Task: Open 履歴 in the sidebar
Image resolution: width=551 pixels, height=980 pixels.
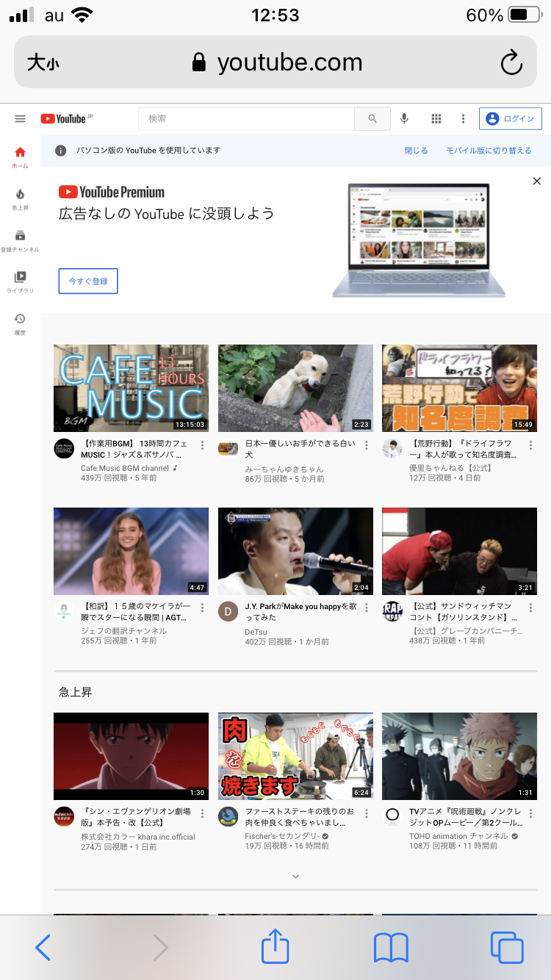Action: [x=20, y=323]
